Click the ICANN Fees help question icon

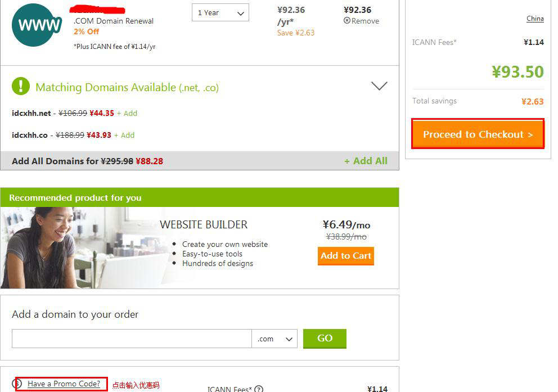pyautogui.click(x=259, y=389)
